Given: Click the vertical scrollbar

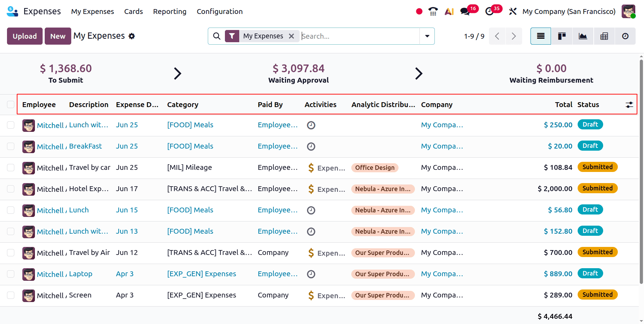Looking at the screenshot, I should (641, 171).
